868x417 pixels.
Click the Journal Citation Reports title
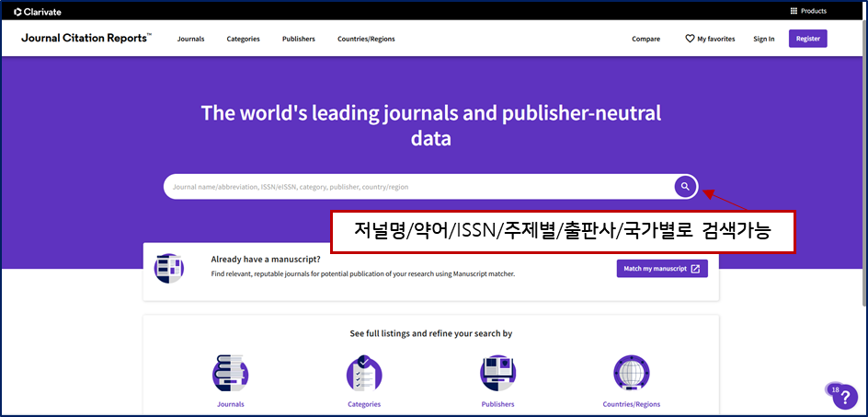pos(86,39)
